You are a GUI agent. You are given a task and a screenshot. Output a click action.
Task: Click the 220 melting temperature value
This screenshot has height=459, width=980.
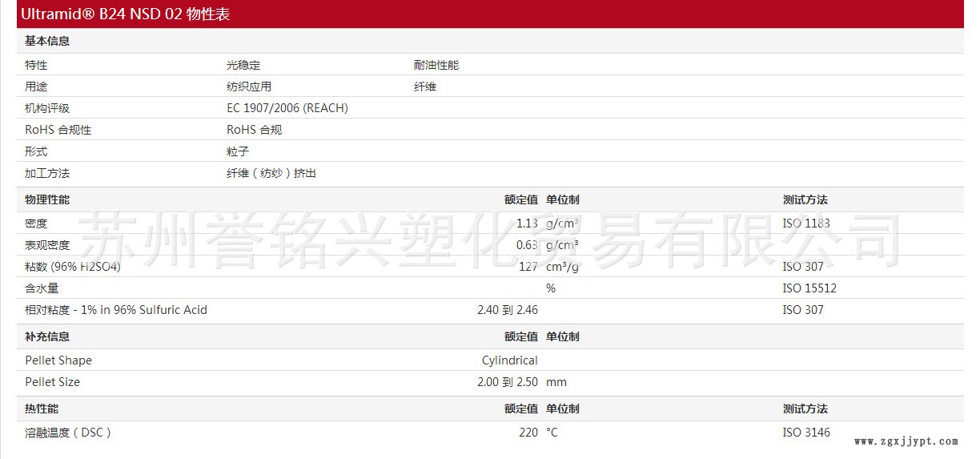tap(528, 433)
